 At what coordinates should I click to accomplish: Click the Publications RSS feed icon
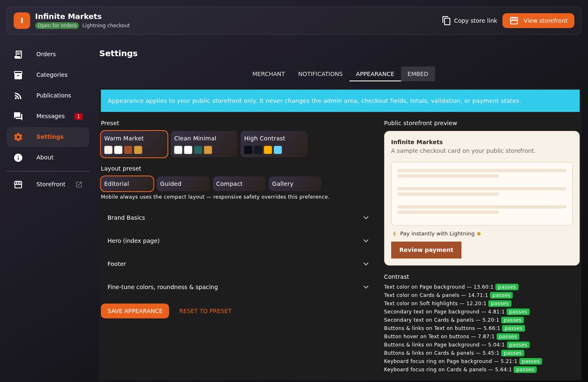point(18,95)
